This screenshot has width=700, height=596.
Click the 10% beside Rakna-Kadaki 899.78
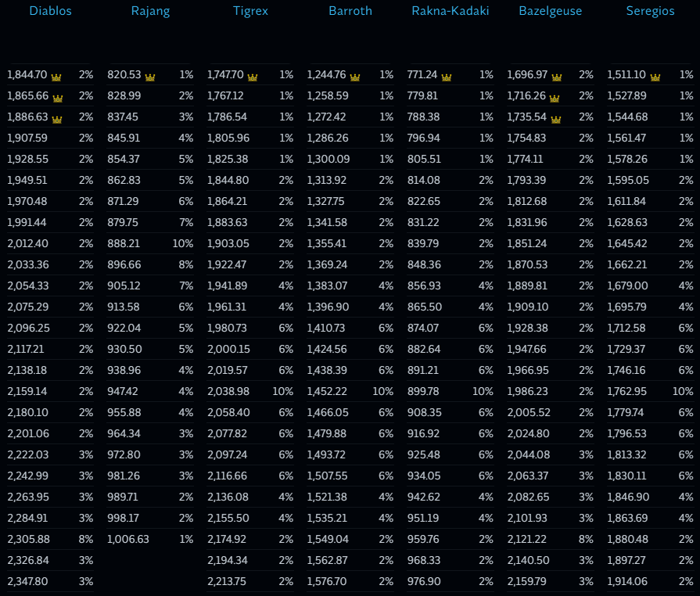coord(483,392)
